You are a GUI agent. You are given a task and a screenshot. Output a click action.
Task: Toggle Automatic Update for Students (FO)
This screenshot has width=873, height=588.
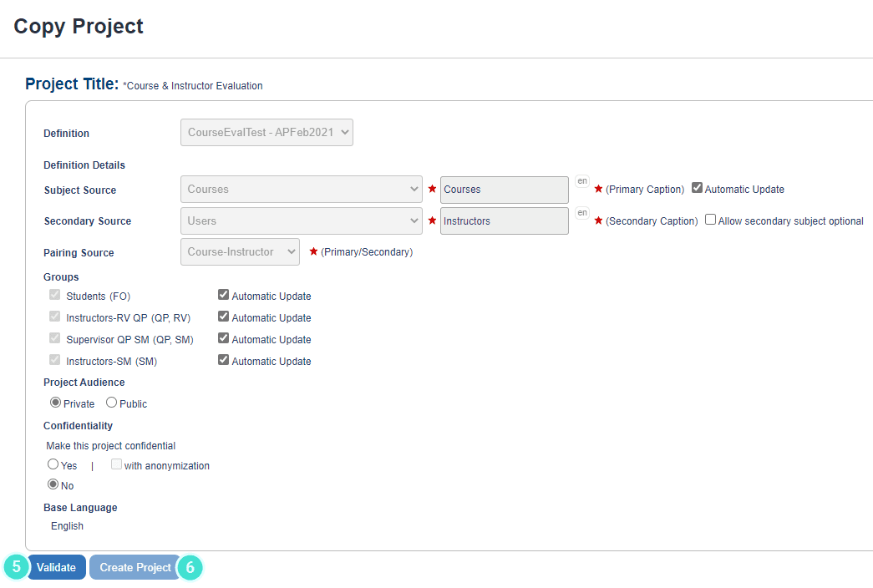[x=223, y=295]
